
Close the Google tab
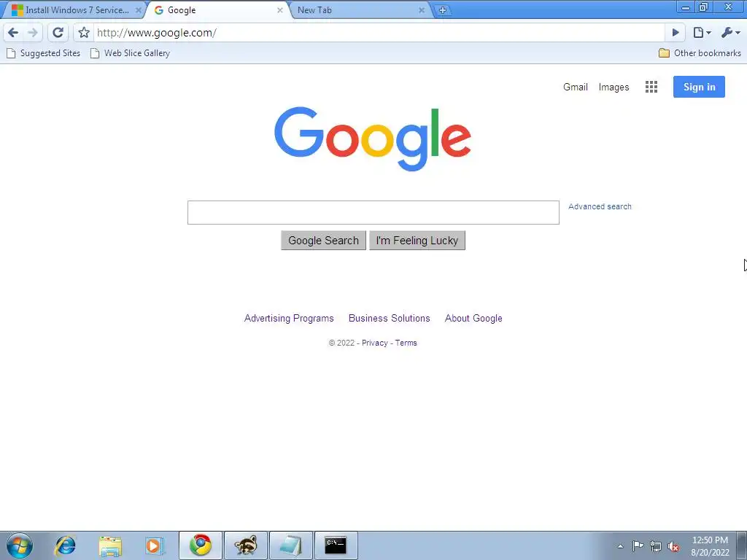(279, 10)
